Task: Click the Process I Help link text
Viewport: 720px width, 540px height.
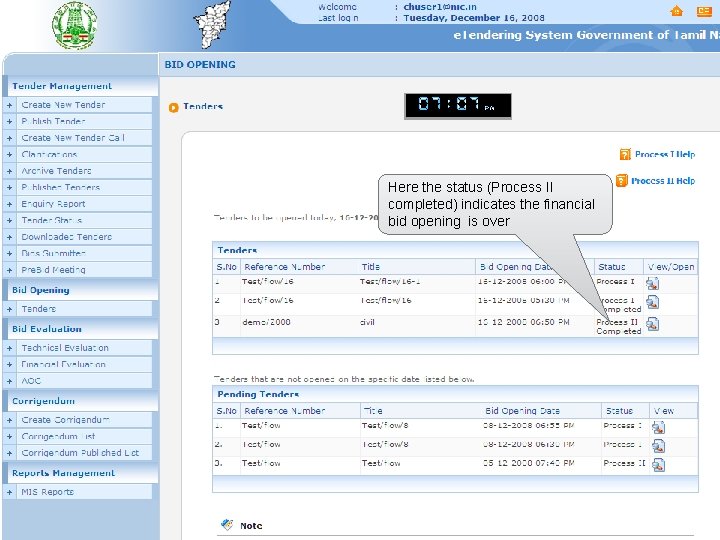Action: pos(665,154)
